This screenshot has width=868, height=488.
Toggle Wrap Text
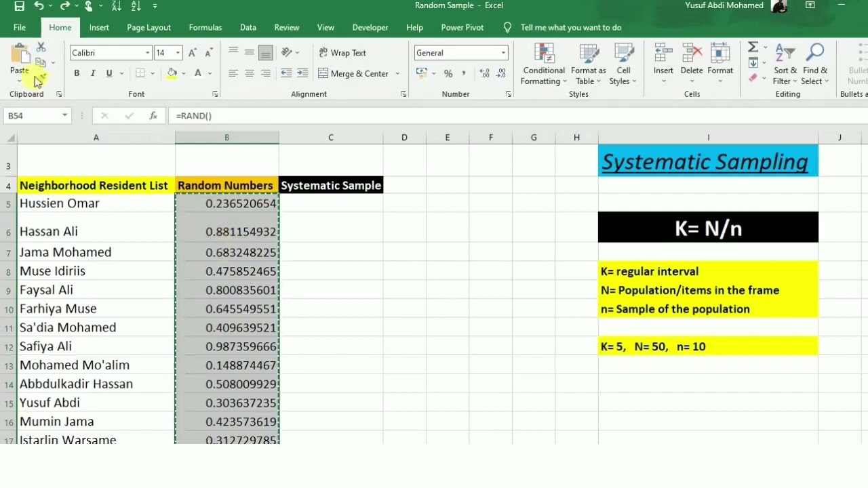(342, 53)
